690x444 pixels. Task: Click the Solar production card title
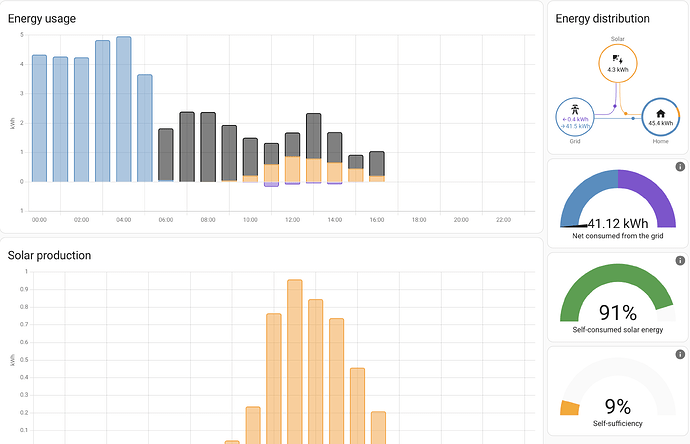[50, 255]
